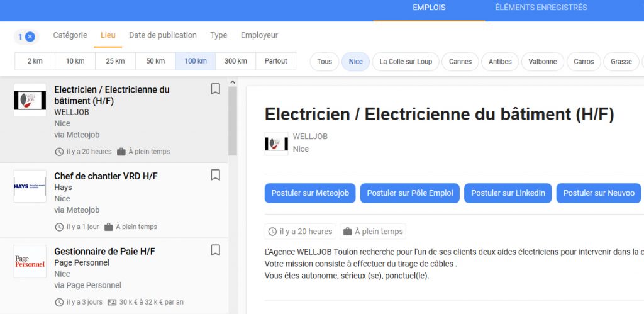
Task: Select the Page Personnel logo listing
Action: click(30, 261)
